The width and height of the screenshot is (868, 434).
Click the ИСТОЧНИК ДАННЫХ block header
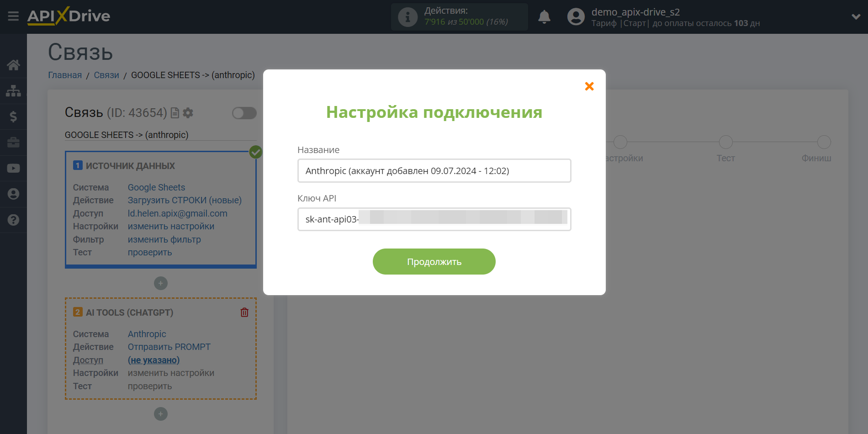pos(130,166)
